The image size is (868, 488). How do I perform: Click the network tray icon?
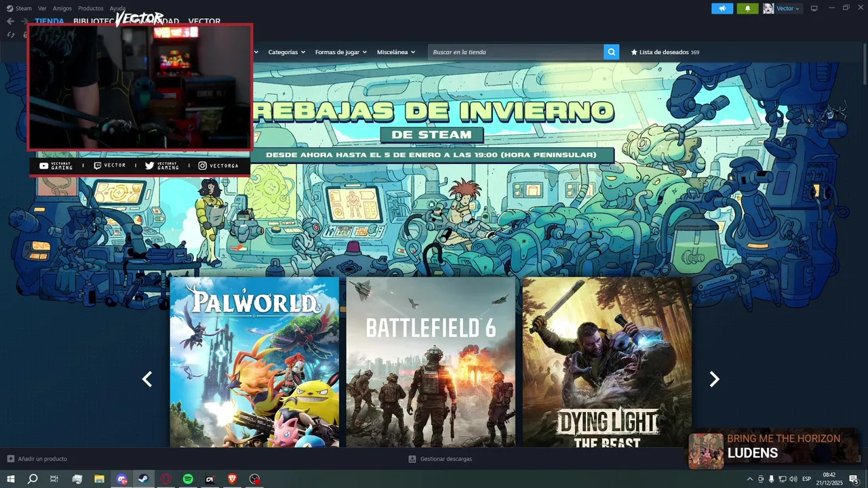(x=782, y=479)
